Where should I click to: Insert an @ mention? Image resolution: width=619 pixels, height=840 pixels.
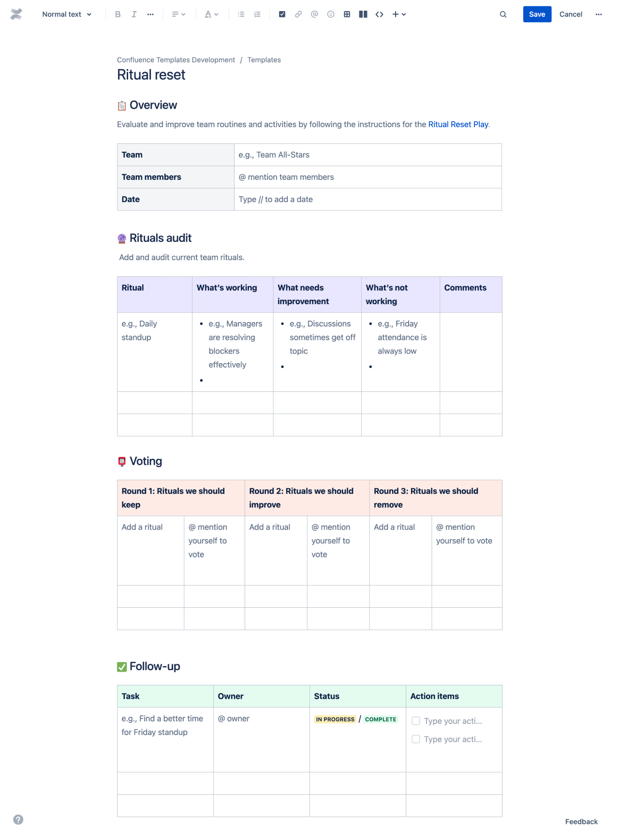point(314,14)
